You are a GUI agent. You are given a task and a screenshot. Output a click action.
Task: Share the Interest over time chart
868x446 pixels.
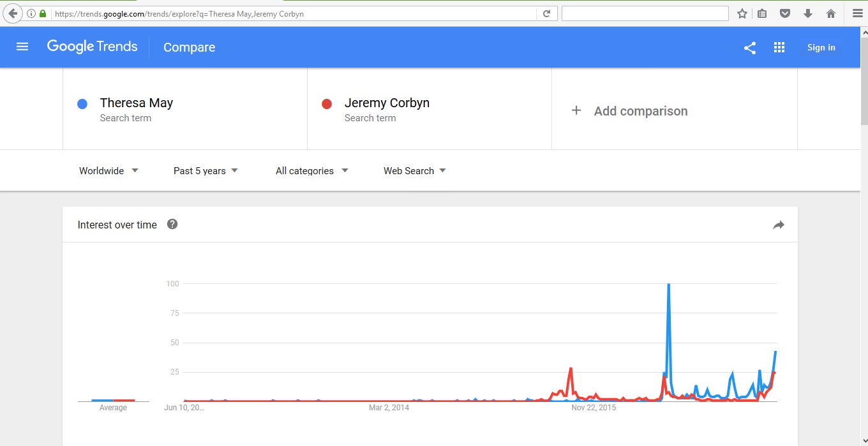778,225
